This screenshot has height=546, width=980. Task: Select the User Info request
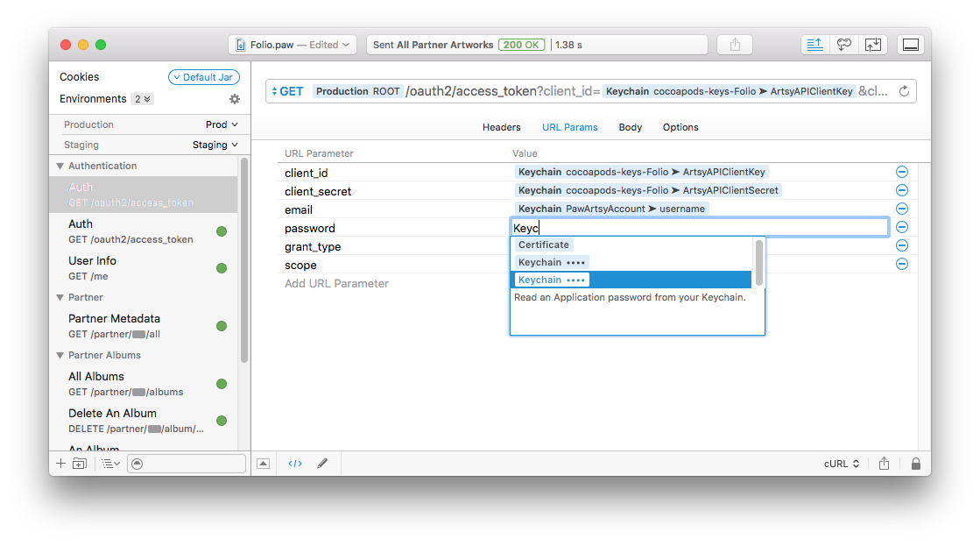click(144, 268)
